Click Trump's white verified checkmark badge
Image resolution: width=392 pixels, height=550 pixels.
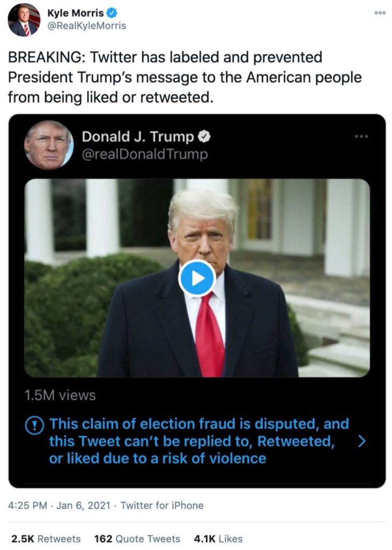pyautogui.click(x=205, y=137)
